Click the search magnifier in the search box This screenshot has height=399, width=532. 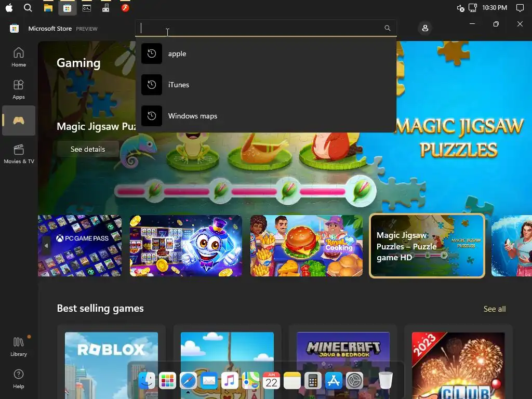[x=387, y=28]
